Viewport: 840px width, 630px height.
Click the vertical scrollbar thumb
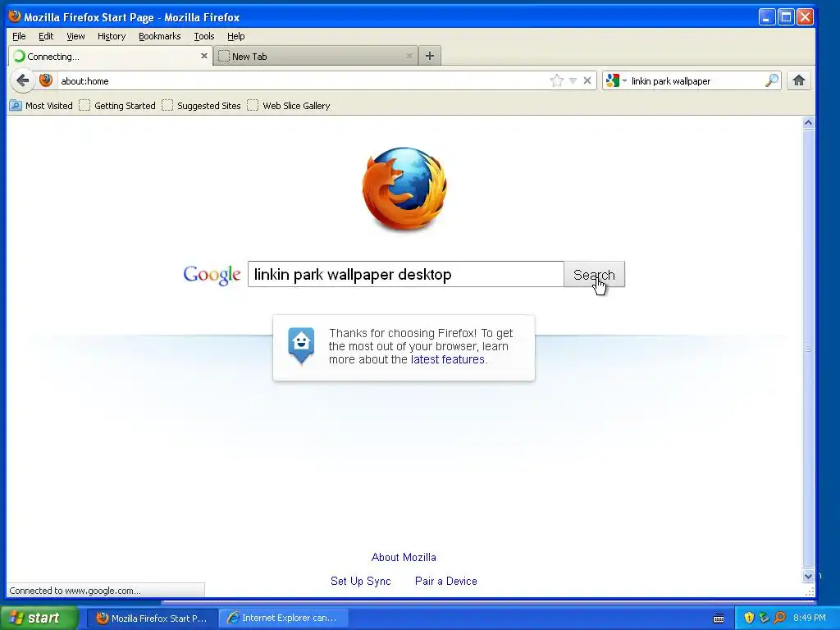(x=808, y=348)
